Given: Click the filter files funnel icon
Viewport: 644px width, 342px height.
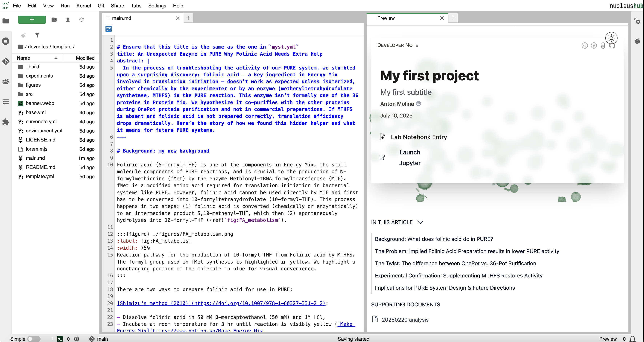Looking at the screenshot, I should tap(37, 35).
